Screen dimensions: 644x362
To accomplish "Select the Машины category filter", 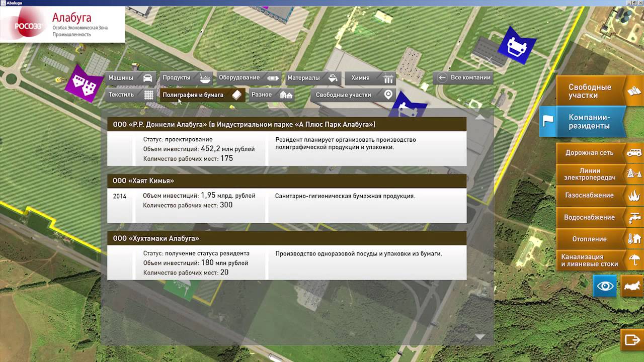I will (130, 78).
